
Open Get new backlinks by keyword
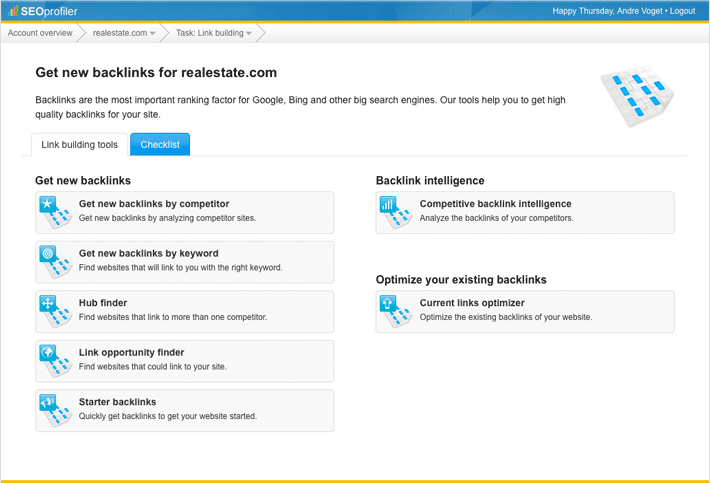148,254
